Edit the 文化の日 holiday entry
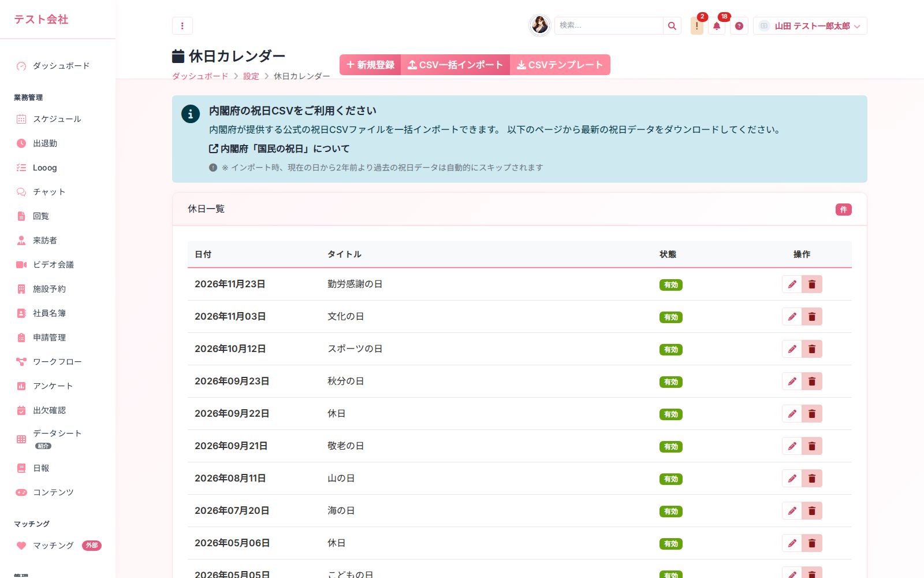The height and width of the screenshot is (578, 924). click(x=792, y=317)
